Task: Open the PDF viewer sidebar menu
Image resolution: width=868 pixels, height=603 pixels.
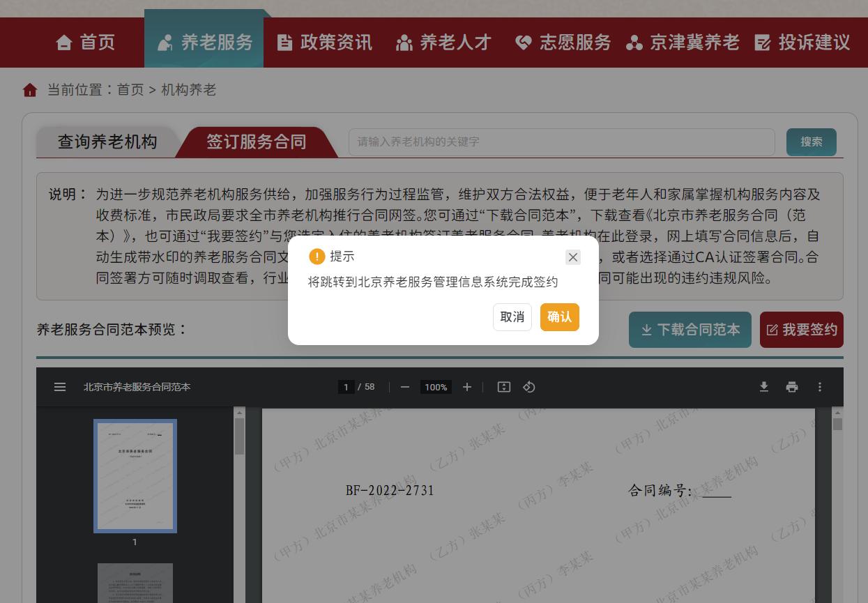Action: tap(60, 387)
